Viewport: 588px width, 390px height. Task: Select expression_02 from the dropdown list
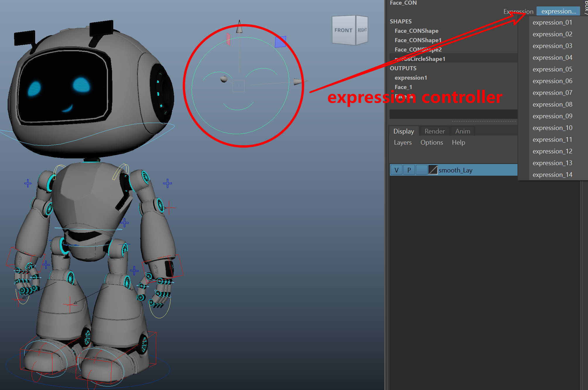click(x=552, y=34)
